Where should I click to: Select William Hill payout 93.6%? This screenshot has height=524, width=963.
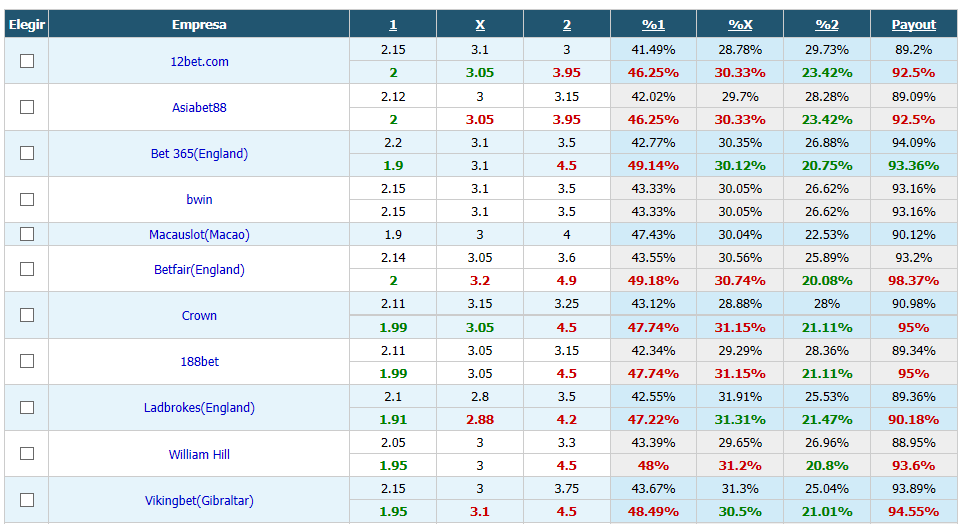[x=914, y=466]
